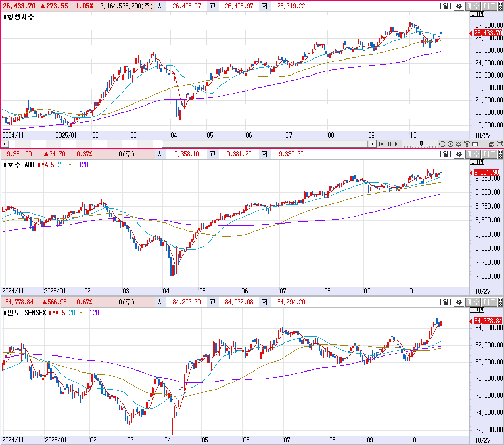Open the multi-chart window icon with red line
Viewport: 504px width, 445px height.
492,144
